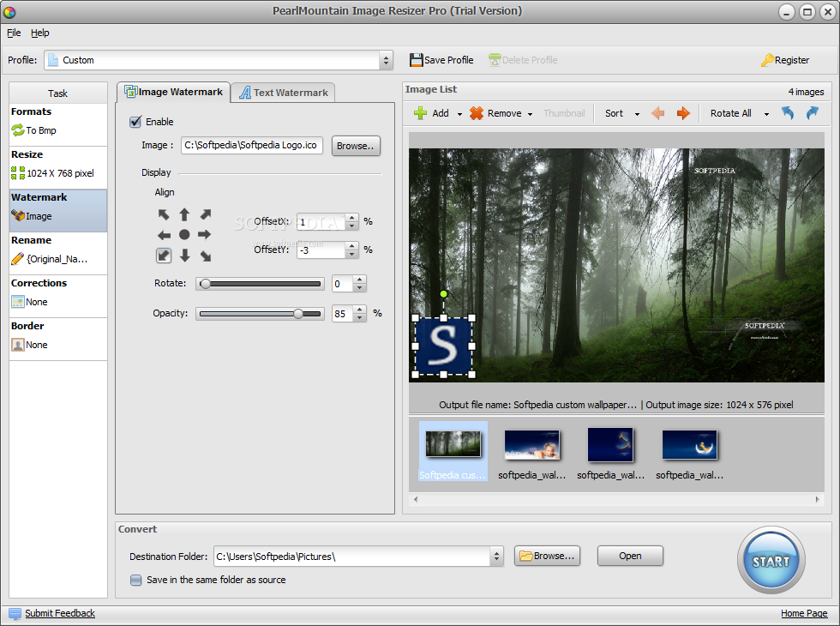Open Border None task
Viewport: 840px width, 626px height.
pos(58,339)
